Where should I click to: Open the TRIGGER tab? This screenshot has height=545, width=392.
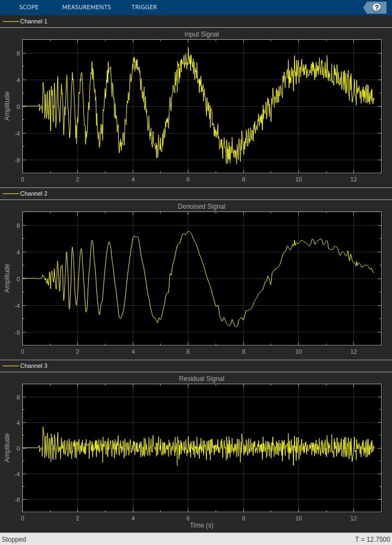click(144, 7)
